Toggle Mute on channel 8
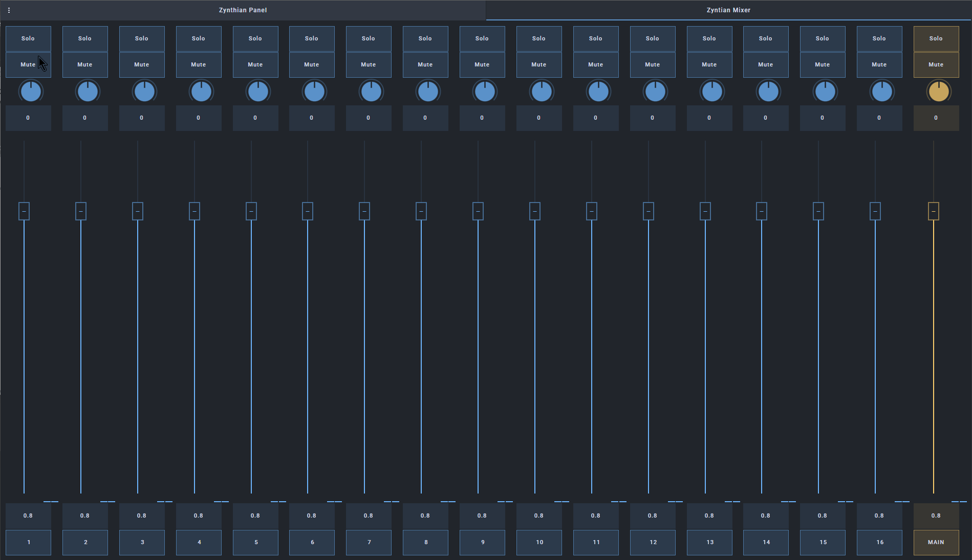 (425, 65)
